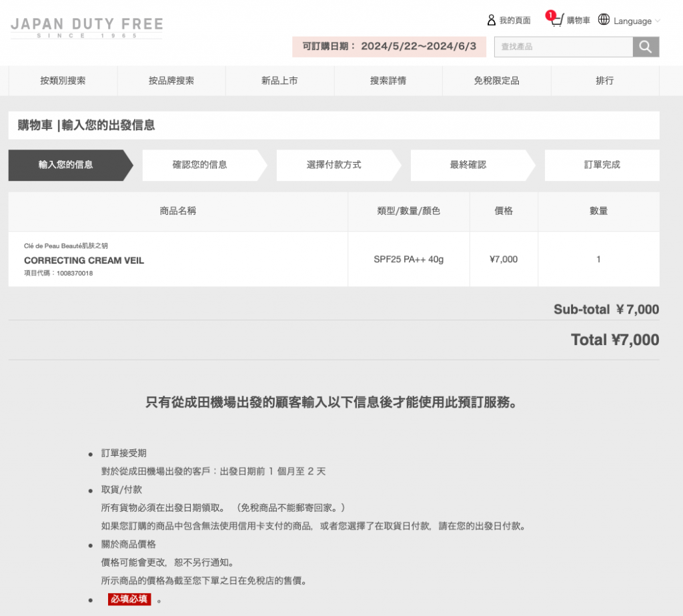Open the shopping cart icon
The image size is (683, 616).
pos(557,21)
